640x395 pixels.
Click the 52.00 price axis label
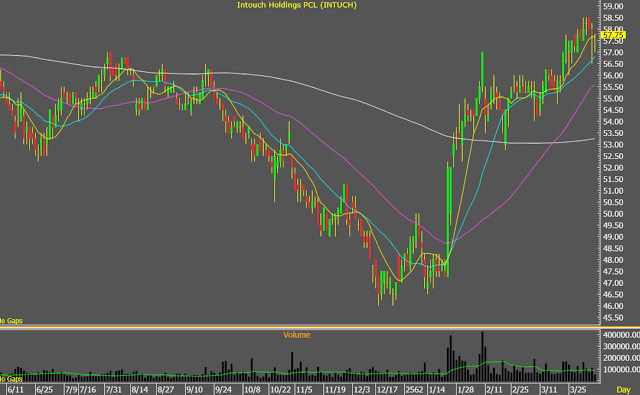pos(613,168)
